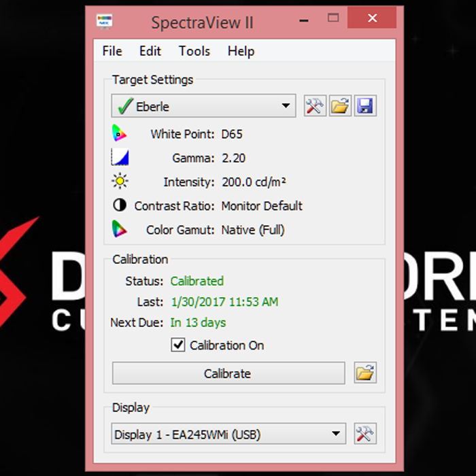Viewport: 476px width, 476px height.
Task: Open a target file via folder icon
Action: pos(340,105)
